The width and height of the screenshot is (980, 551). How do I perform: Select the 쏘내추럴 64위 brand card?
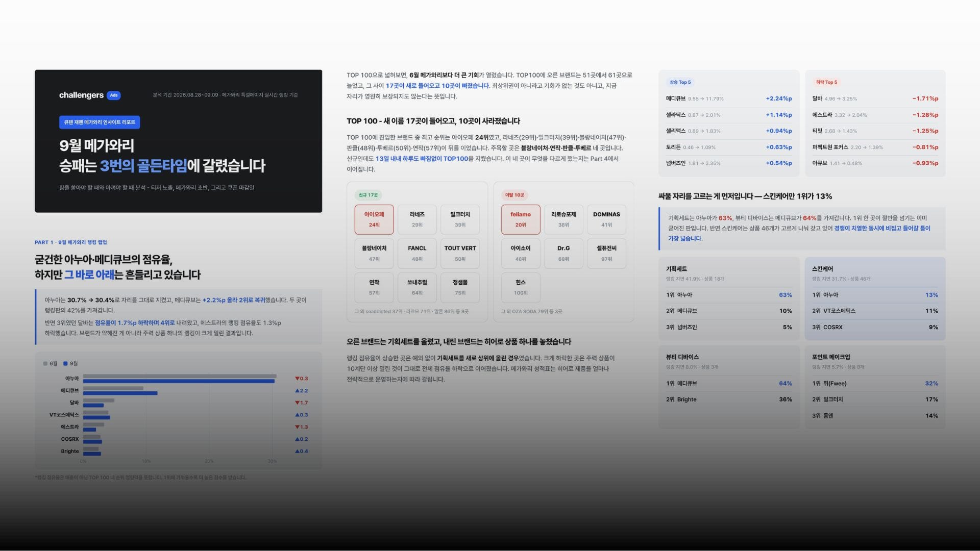(x=417, y=287)
